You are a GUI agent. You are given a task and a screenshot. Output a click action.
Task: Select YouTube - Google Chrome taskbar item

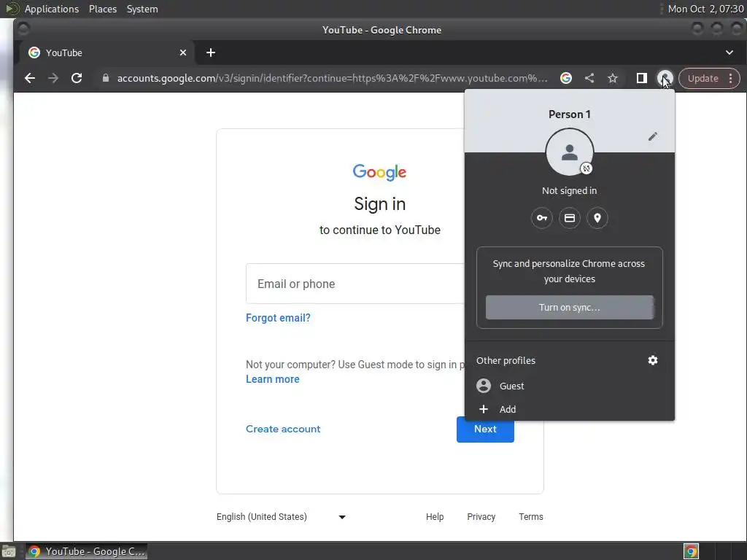tap(86, 551)
